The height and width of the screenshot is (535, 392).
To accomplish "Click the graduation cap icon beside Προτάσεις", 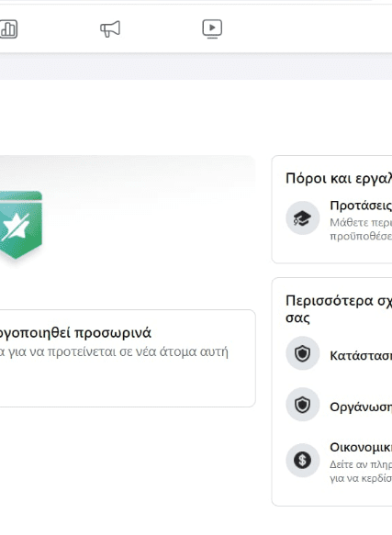I will click(303, 218).
